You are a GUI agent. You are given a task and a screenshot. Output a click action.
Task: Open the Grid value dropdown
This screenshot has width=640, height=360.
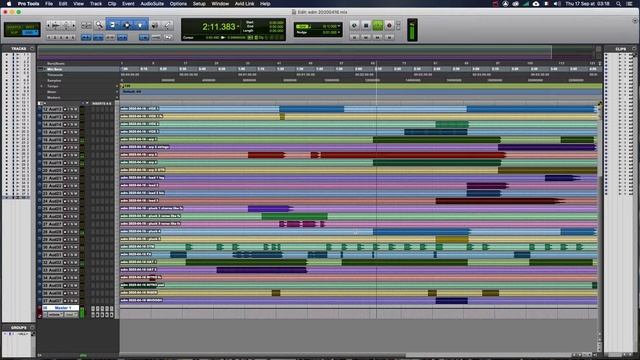339,26
